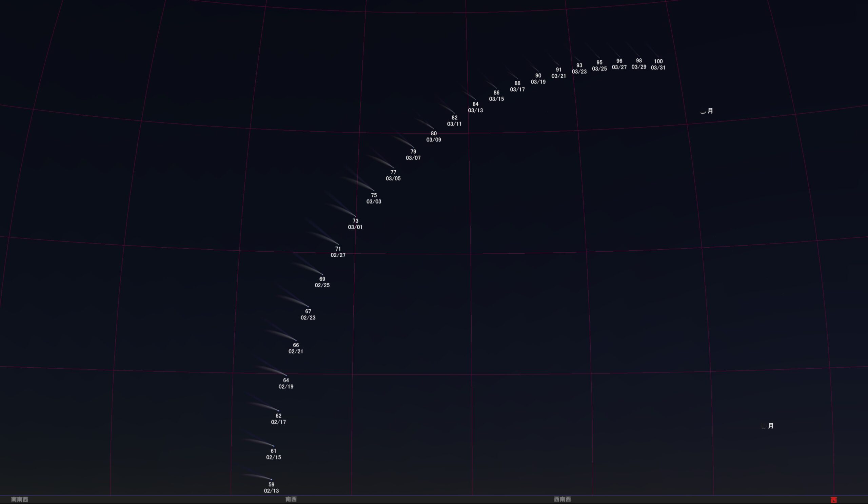The image size is (868, 504).
Task: Click the 02/17 date label
Action: click(x=278, y=422)
